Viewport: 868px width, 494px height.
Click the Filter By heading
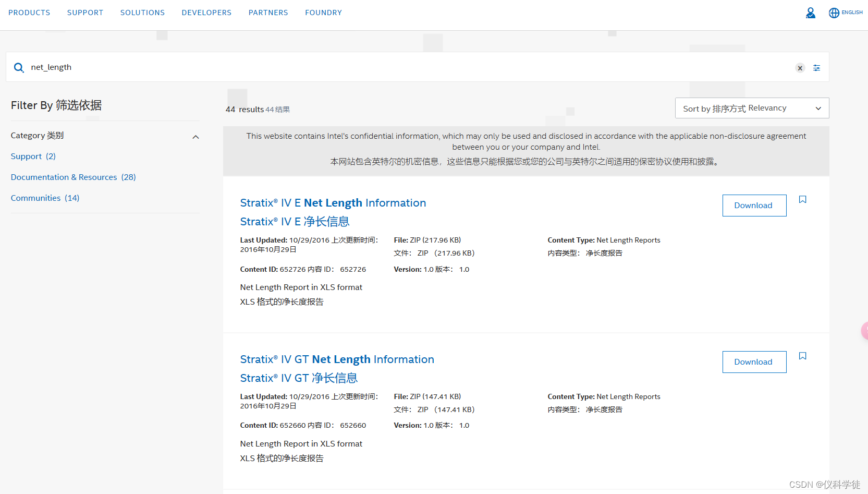[56, 105]
